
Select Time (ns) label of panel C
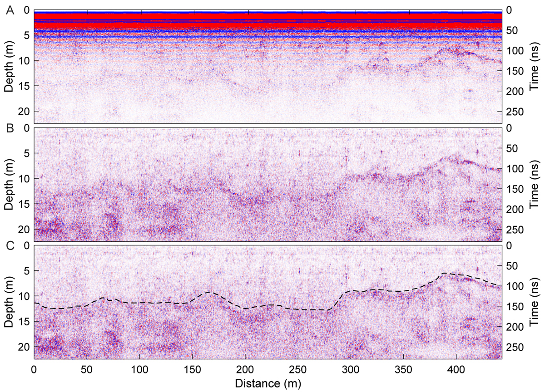tap(535, 302)
